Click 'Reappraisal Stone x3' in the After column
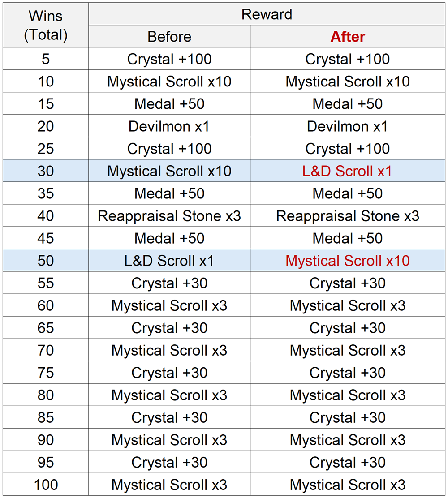Viewport: 448px width, 498px height. (348, 216)
